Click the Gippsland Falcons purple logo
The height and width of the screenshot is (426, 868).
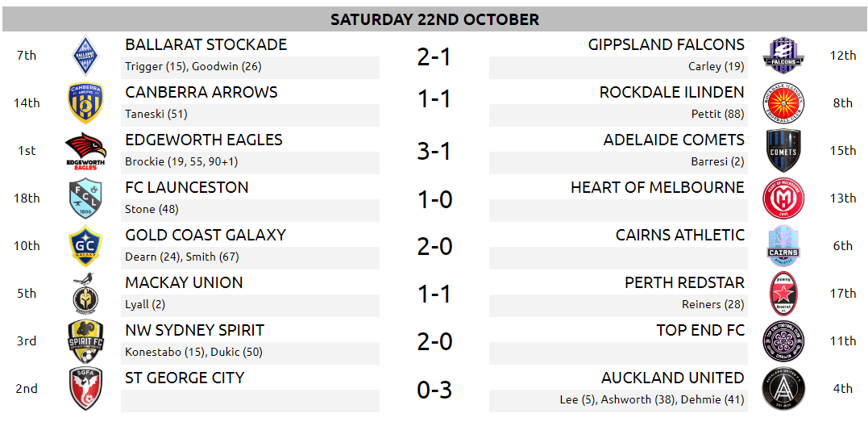coord(783,56)
